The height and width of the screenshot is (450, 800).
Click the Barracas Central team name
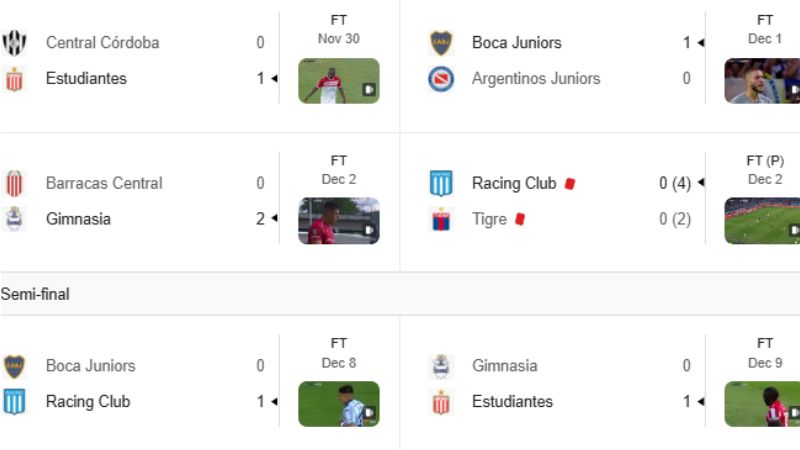pos(104,183)
